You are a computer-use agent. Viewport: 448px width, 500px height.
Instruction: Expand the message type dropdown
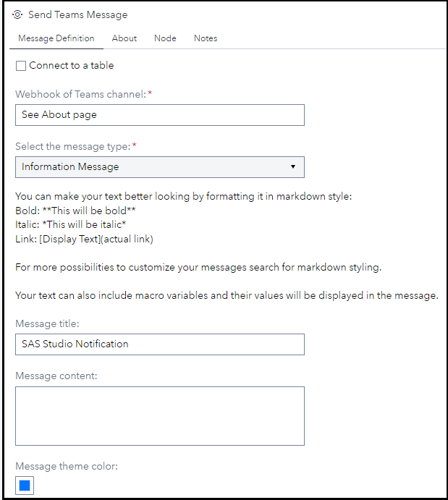pos(160,167)
